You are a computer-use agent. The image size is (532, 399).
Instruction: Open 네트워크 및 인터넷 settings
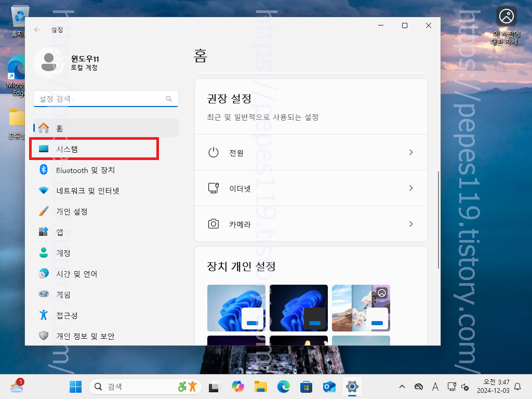(x=106, y=190)
